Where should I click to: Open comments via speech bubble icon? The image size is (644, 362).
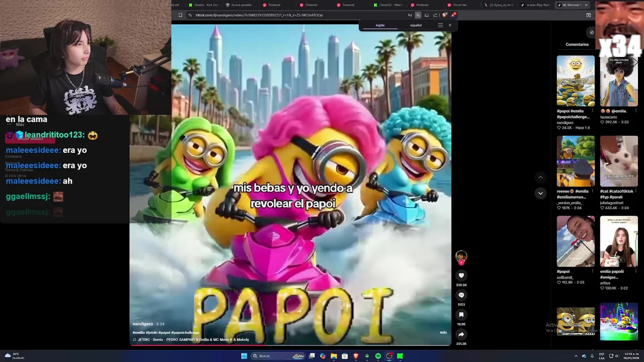(461, 295)
